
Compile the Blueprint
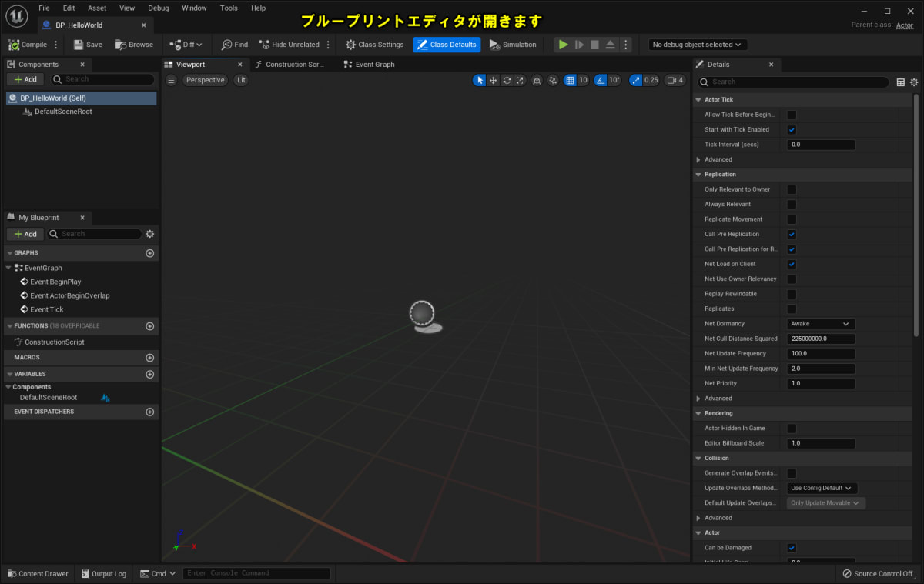click(x=29, y=45)
